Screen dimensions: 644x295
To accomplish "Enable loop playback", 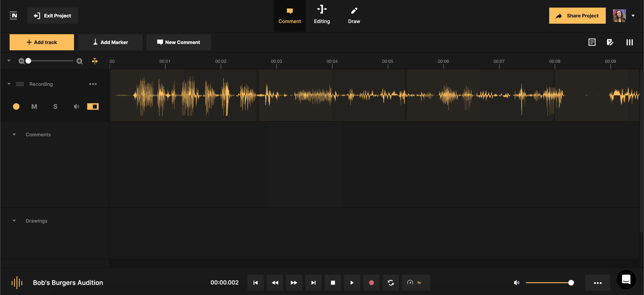I will (x=391, y=282).
